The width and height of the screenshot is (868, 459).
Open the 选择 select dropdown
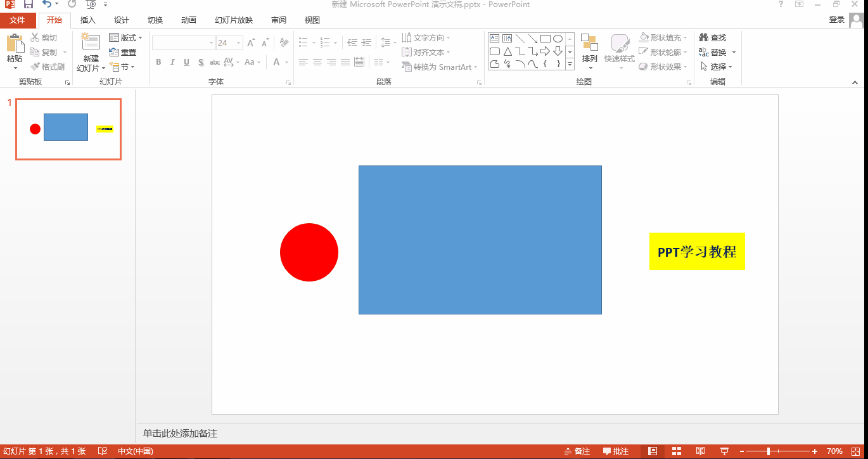[x=717, y=67]
